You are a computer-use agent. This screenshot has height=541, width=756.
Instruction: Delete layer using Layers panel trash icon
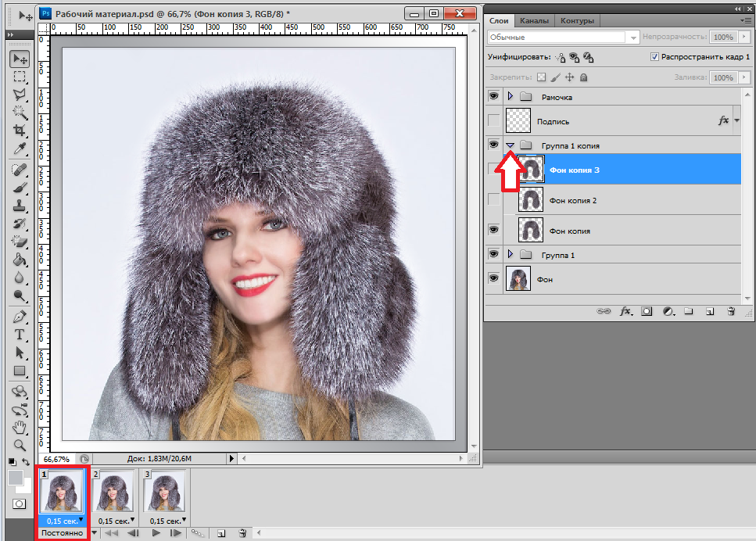[731, 311]
